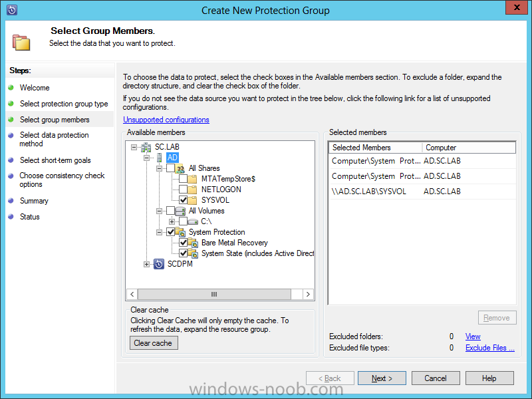This screenshot has height=399, width=532.
Task: Click the All Shares users icon
Action: pyautogui.click(x=181, y=168)
